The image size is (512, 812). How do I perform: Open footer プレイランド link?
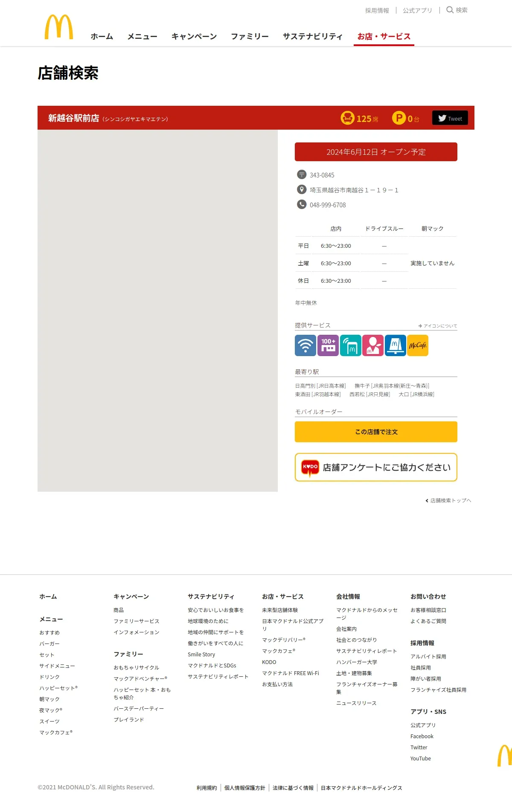[129, 719]
